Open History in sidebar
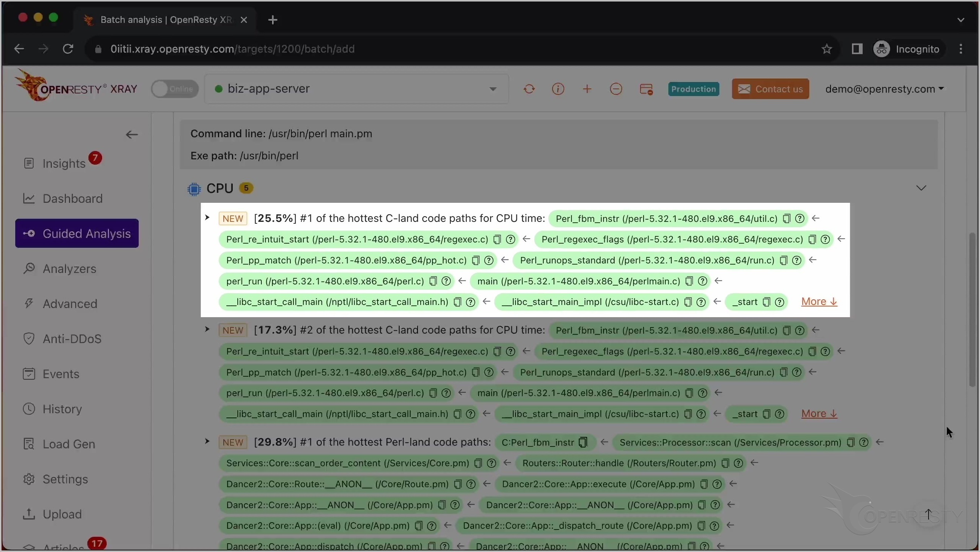Image resolution: width=980 pixels, height=552 pixels. (53, 409)
